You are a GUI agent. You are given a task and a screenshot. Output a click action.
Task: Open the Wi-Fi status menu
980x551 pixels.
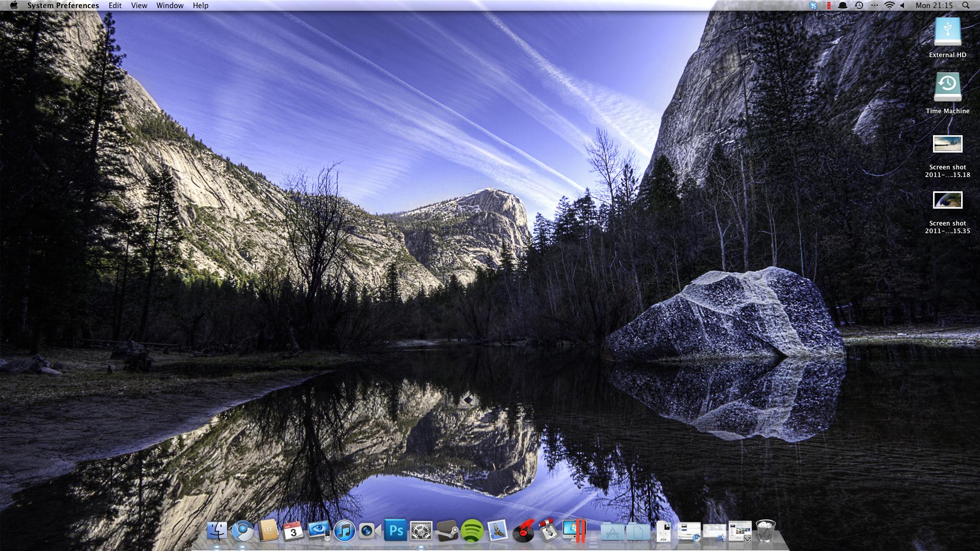tap(889, 6)
